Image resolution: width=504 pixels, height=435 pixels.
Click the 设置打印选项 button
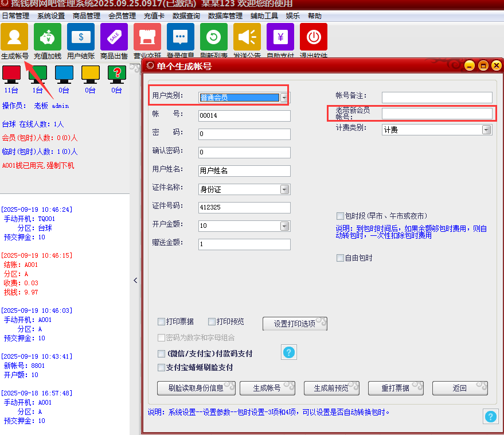pyautogui.click(x=295, y=324)
